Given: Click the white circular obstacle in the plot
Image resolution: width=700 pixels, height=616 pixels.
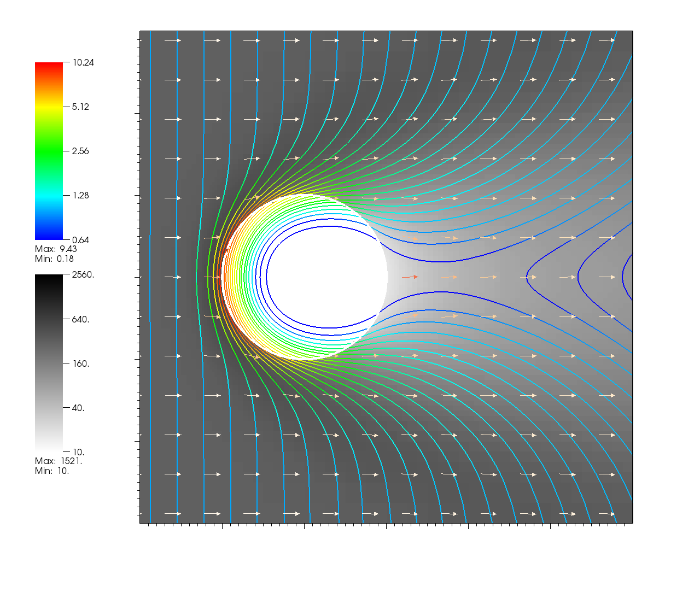Looking at the screenshot, I should (x=305, y=277).
